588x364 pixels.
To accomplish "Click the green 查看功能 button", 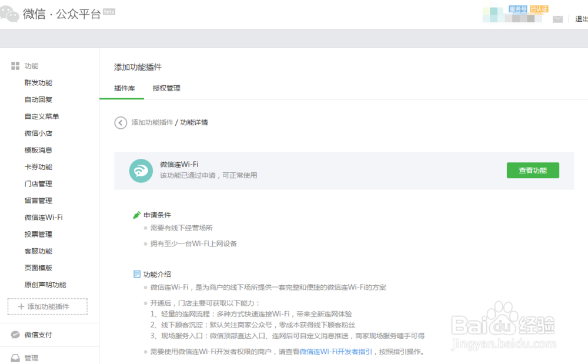I will [x=533, y=171].
